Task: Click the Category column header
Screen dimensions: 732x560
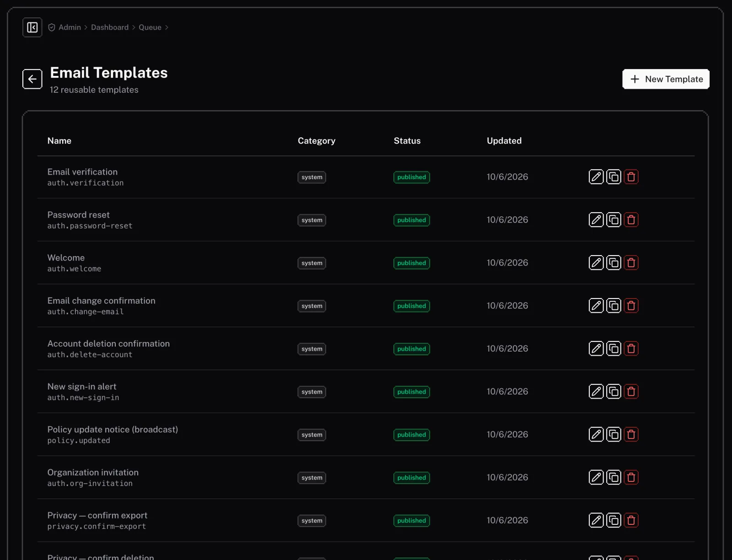Action: click(x=317, y=141)
